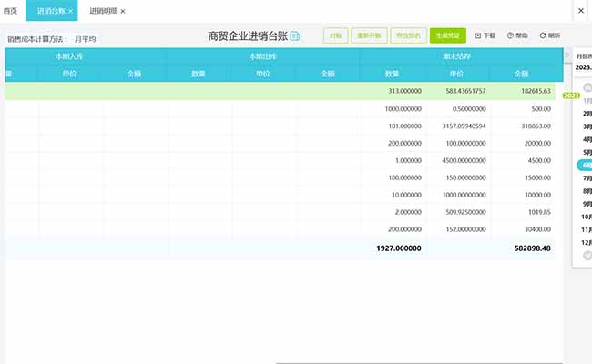
Task: Click 金额 header under 本期入库
Action: 134,74
